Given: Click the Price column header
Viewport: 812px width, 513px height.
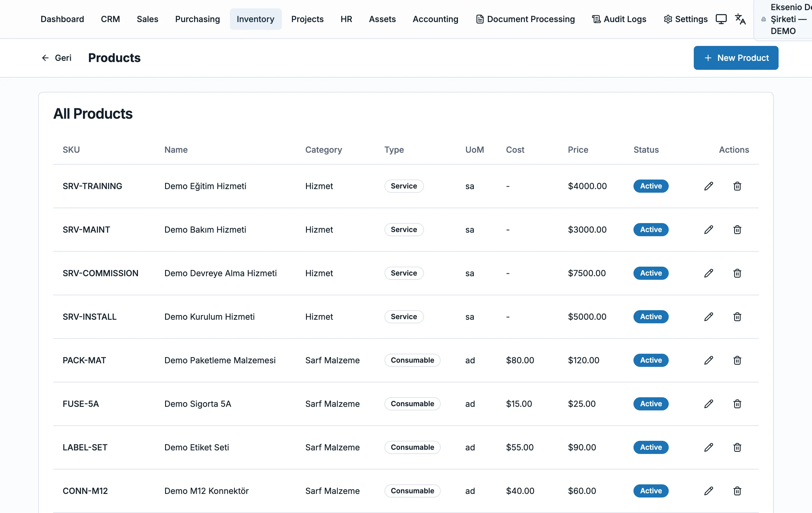Looking at the screenshot, I should click(x=578, y=149).
